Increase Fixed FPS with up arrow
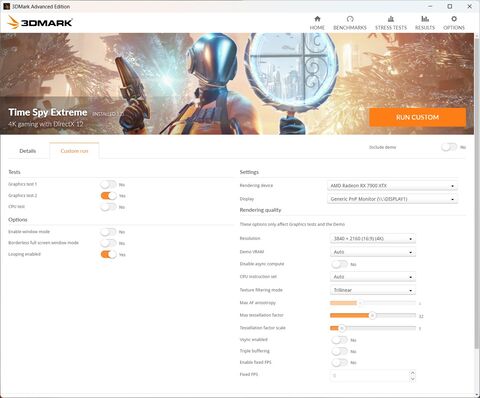This screenshot has height=398, width=480. pyautogui.click(x=412, y=373)
